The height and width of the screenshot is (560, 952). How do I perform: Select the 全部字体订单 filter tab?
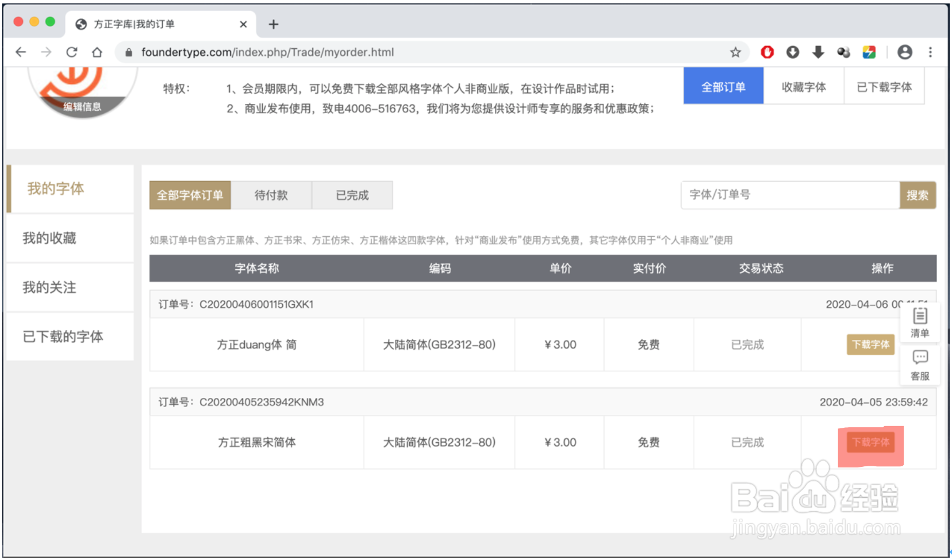[x=190, y=195]
